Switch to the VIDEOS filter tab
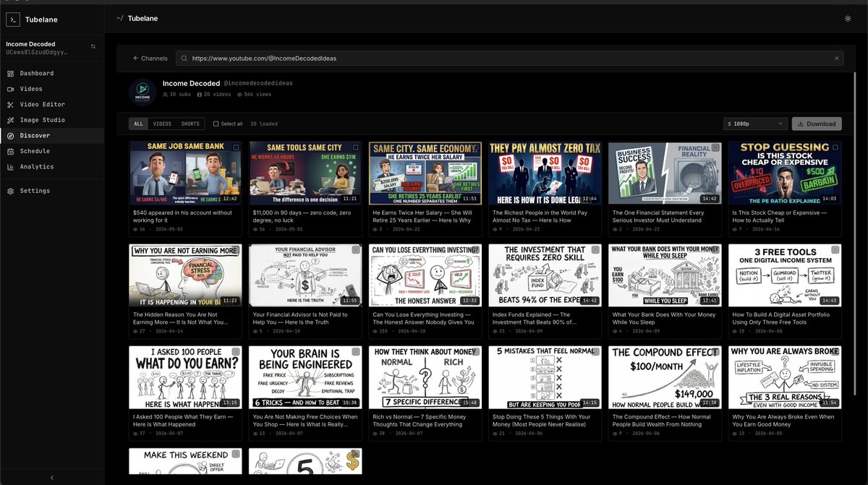This screenshot has height=485, width=868. tap(162, 124)
